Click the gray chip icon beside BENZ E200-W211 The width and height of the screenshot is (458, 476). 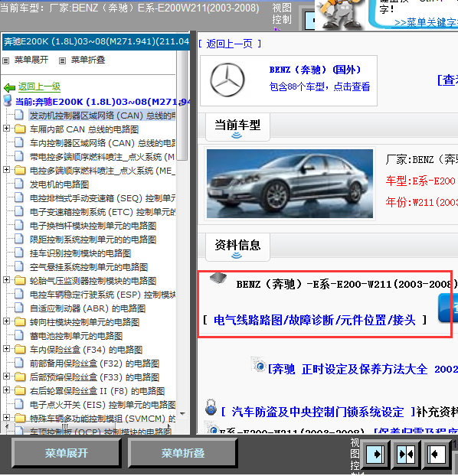tap(218, 278)
